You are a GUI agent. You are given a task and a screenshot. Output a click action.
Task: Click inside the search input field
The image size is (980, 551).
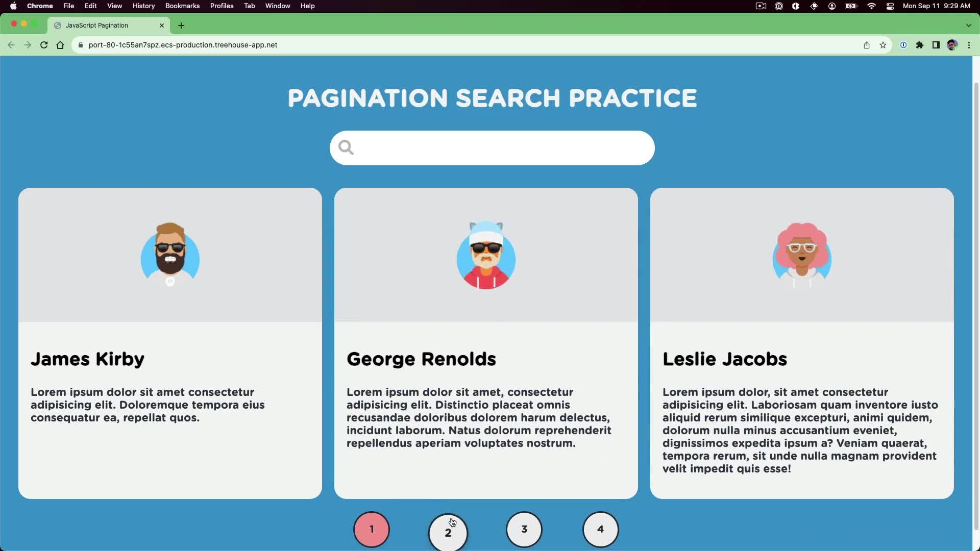(x=492, y=147)
